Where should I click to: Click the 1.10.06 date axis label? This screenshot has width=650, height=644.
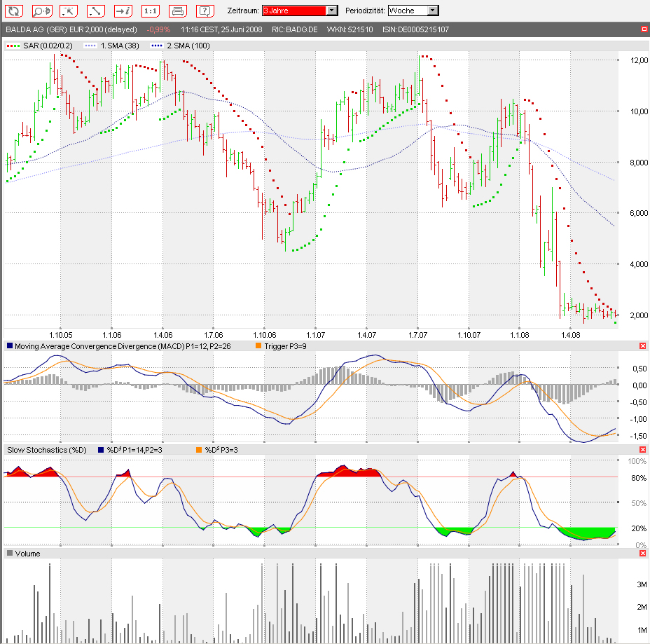coord(265,335)
